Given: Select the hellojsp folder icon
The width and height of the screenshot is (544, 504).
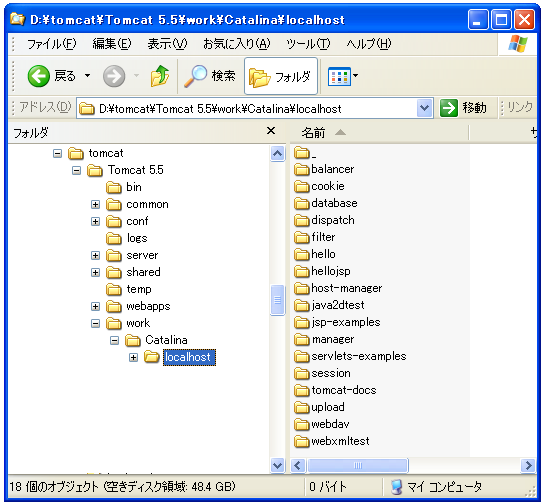Looking at the screenshot, I should pos(301,271).
